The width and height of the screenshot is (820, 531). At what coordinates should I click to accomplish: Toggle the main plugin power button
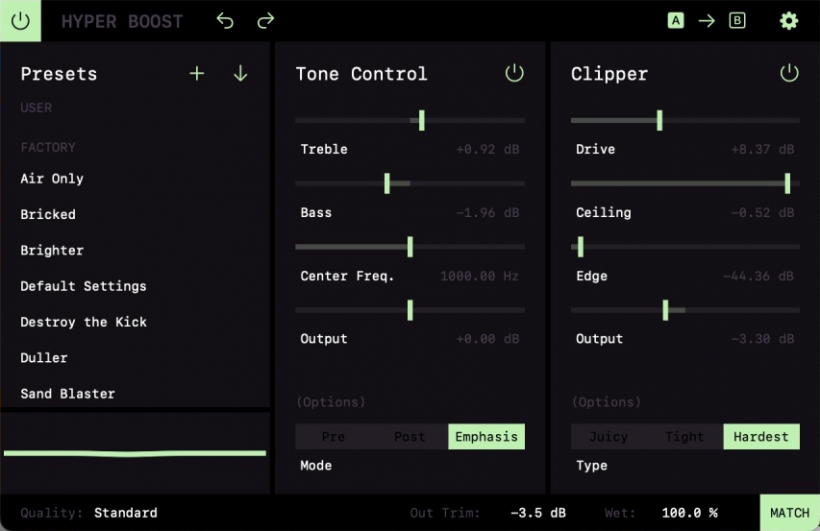pos(20,20)
